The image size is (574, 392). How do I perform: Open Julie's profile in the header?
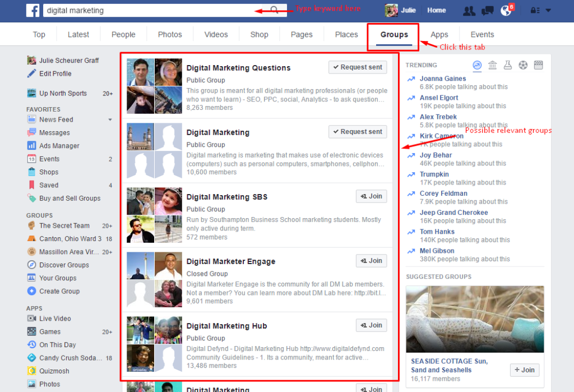point(400,10)
